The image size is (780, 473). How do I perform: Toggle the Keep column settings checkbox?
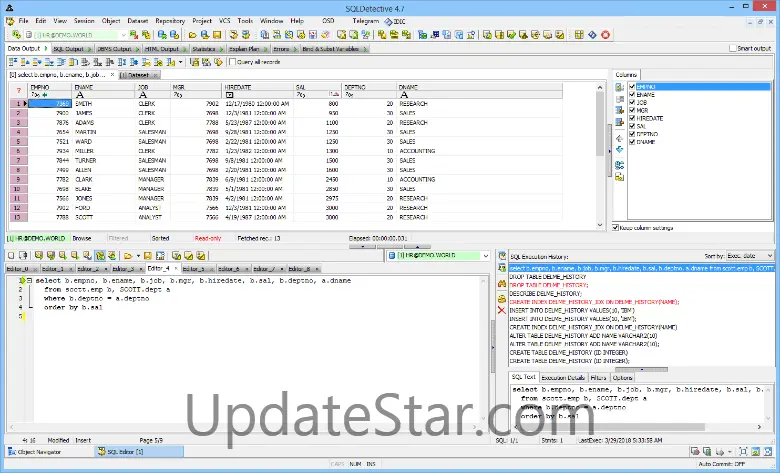coord(615,228)
